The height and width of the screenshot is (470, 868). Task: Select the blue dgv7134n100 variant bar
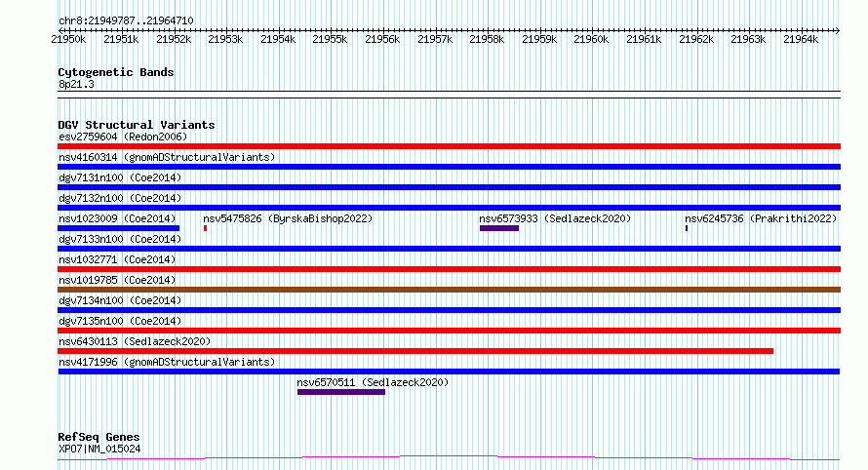pos(449,310)
